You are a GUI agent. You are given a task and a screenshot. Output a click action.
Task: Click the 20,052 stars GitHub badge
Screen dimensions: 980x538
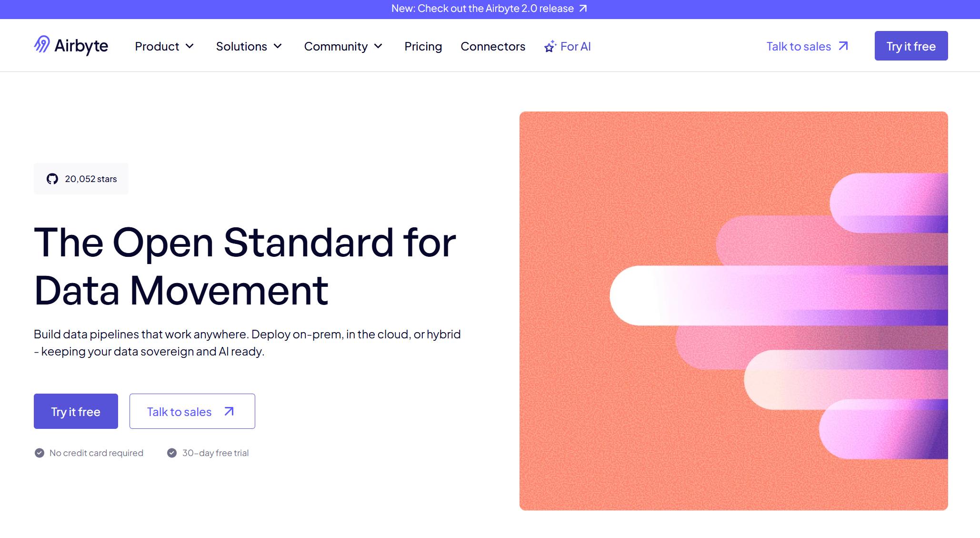tap(81, 179)
